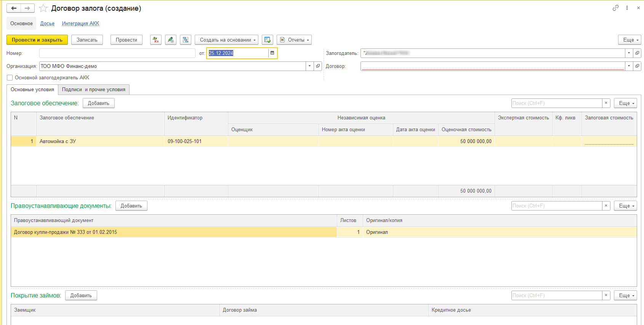Select Договор купли-продажи № 333 row
The image size is (644, 325).
point(174,232)
